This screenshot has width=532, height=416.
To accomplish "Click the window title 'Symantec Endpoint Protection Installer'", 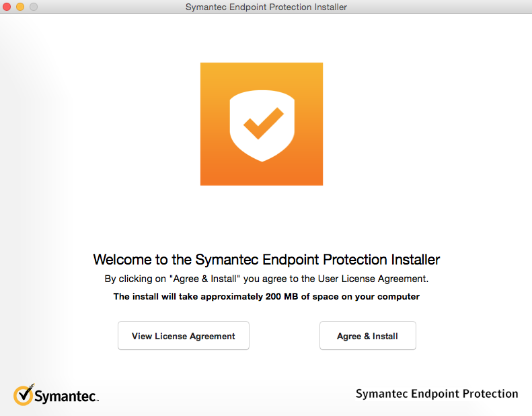I will click(266, 7).
